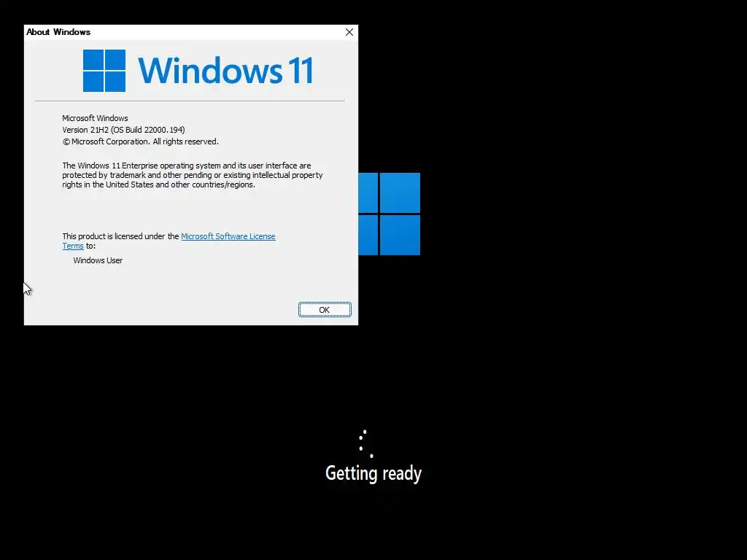Click the "About Windows" title bar text
Viewport: 747px width, 560px height.
coord(58,32)
